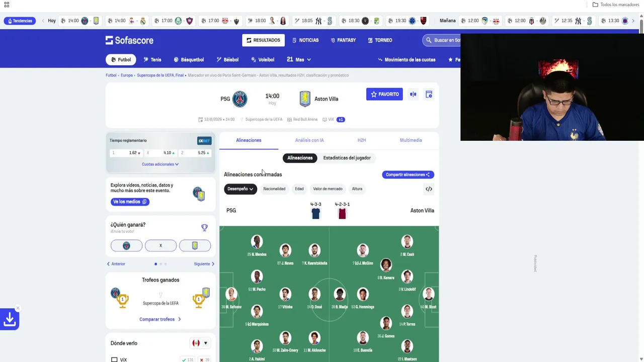Screen dimensions: 644x362
Task: Open the Fantasy nav tab
Action: (343, 40)
